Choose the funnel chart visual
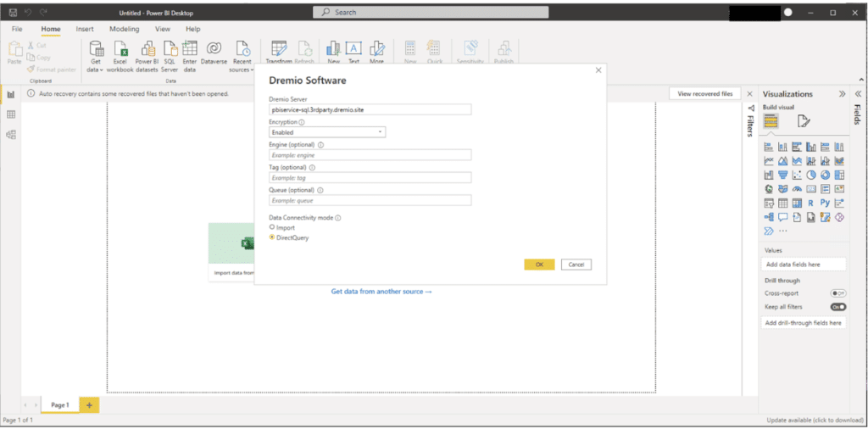 point(782,175)
